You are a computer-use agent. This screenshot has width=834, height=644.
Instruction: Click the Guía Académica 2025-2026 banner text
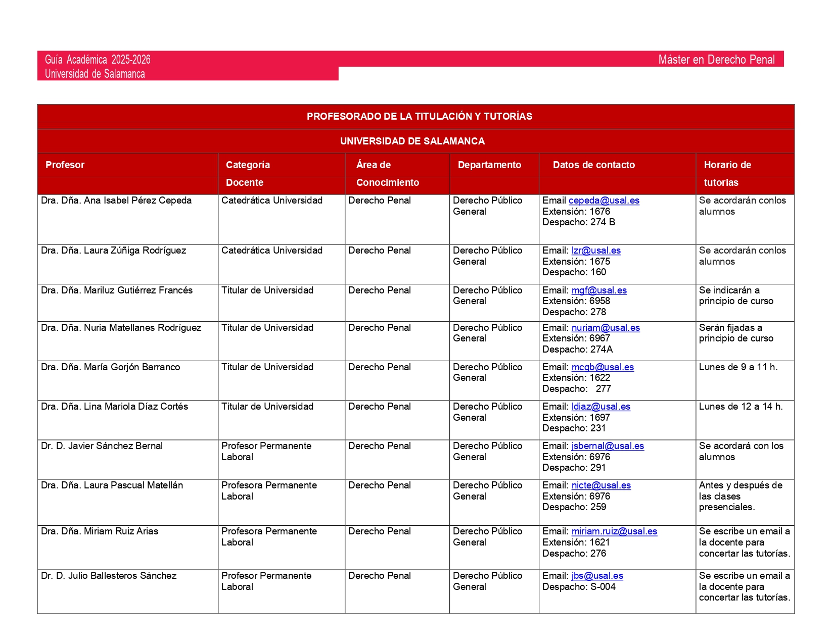point(98,60)
